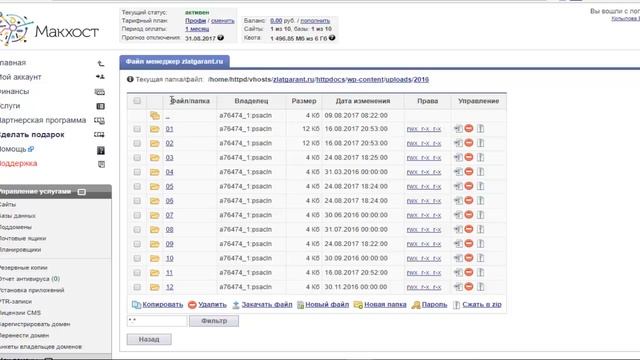Image resolution: width=640 pixels, height=360 pixels.
Task: Click Дата изменения column header
Action: (363, 101)
